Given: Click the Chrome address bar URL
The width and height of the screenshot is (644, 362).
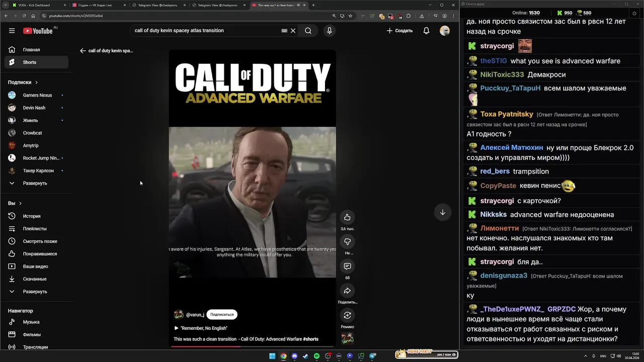Looking at the screenshot, I should 75,16.
